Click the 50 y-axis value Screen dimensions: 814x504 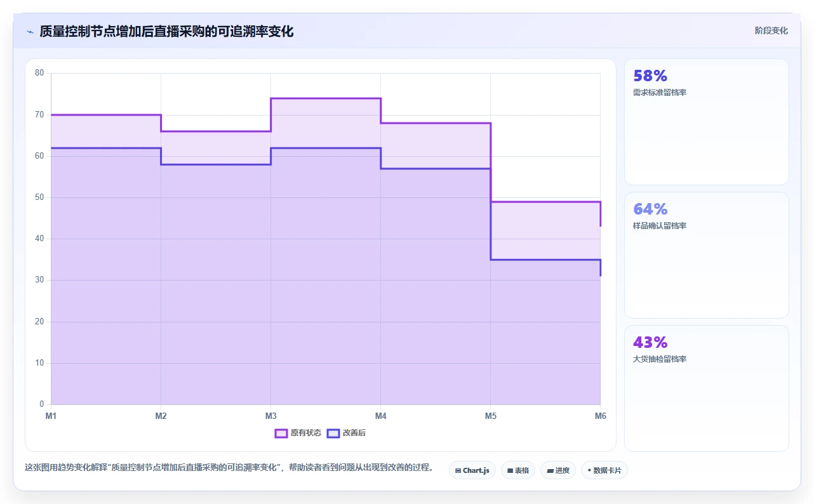point(39,197)
